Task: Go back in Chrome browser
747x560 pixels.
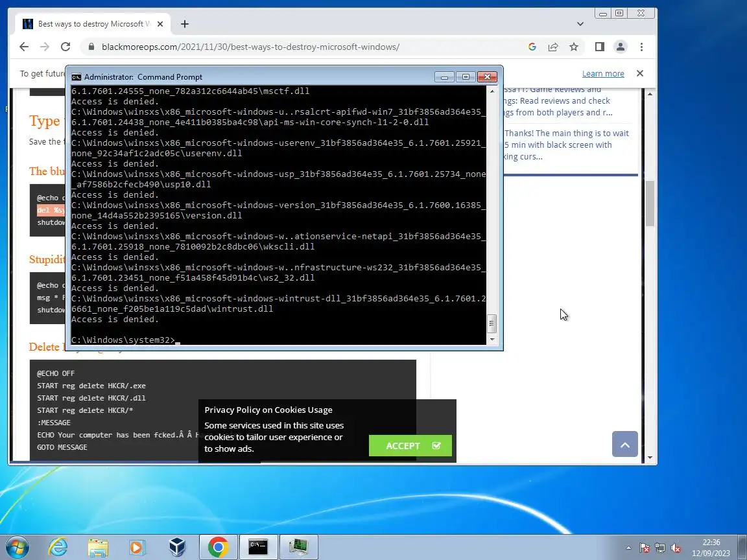Action: (24, 47)
